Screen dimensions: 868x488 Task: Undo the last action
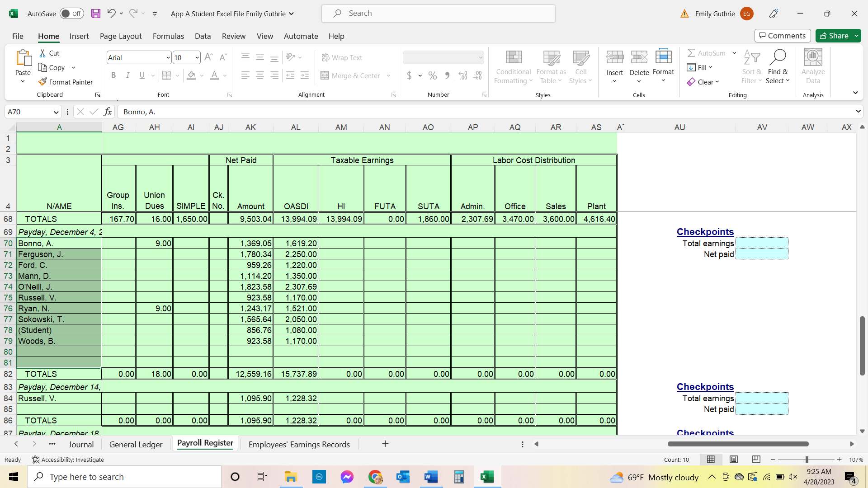point(111,14)
